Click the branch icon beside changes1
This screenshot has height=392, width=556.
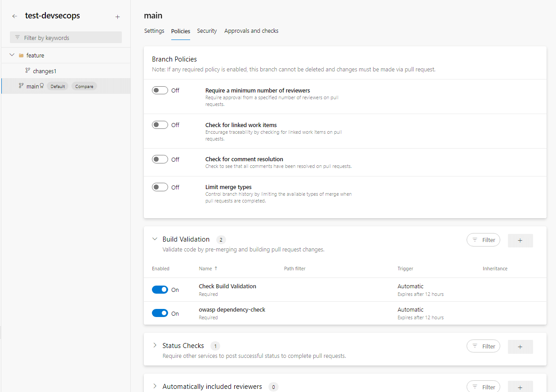27,71
